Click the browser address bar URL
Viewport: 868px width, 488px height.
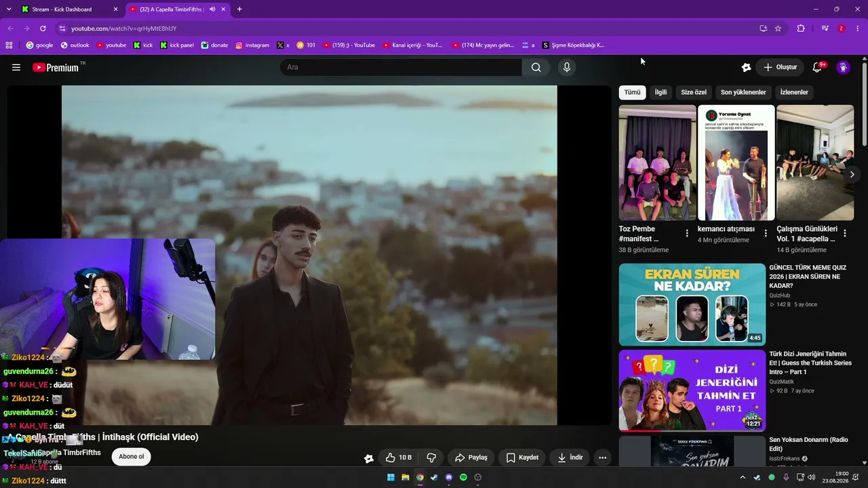tap(123, 28)
